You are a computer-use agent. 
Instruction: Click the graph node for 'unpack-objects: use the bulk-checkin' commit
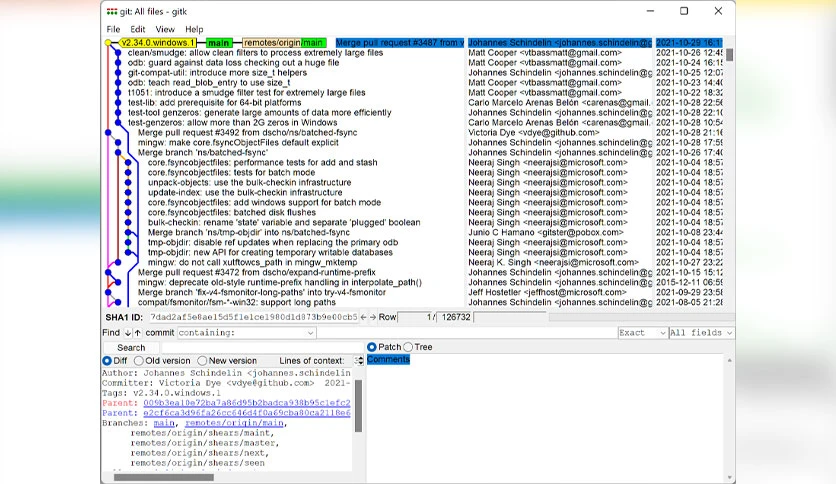(128, 182)
